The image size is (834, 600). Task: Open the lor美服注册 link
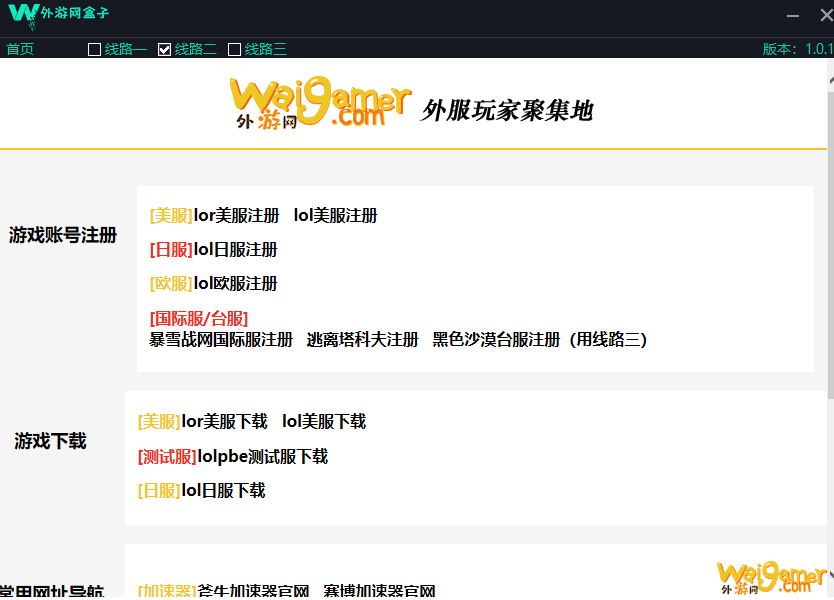coord(236,215)
